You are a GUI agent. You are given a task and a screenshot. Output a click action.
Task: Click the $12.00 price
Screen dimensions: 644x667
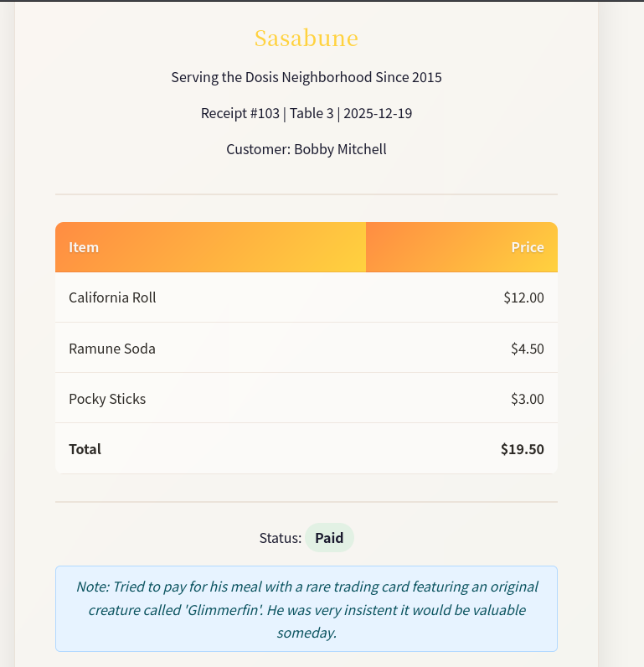523,297
